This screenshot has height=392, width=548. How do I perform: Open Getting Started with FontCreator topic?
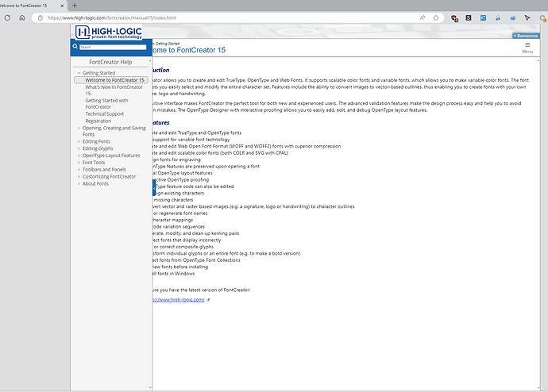click(106, 104)
